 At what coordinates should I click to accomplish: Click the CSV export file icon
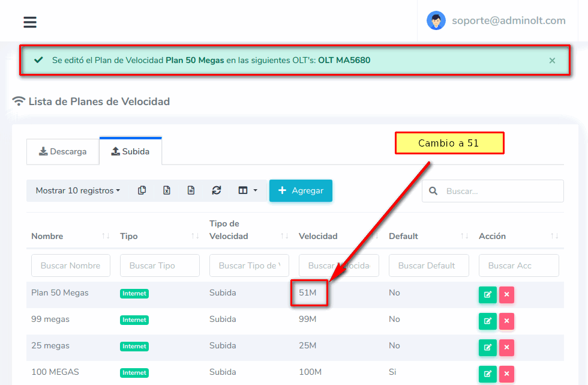pyautogui.click(x=191, y=190)
